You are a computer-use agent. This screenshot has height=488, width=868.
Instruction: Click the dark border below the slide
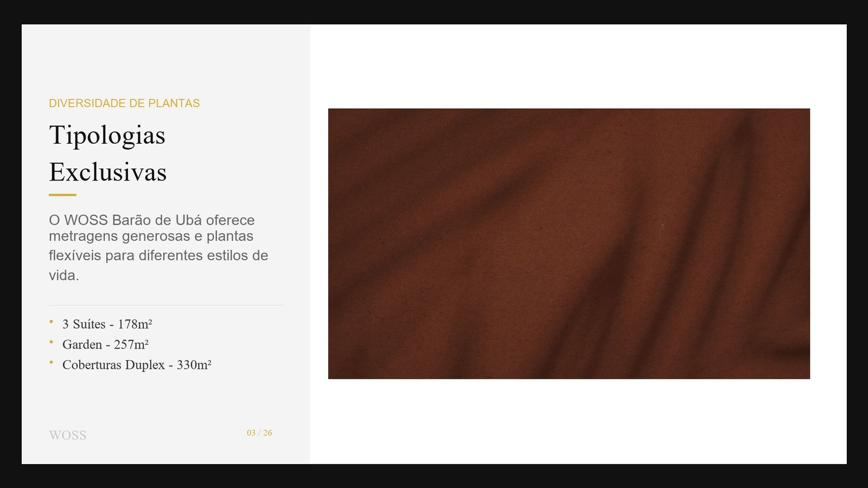coord(434,476)
